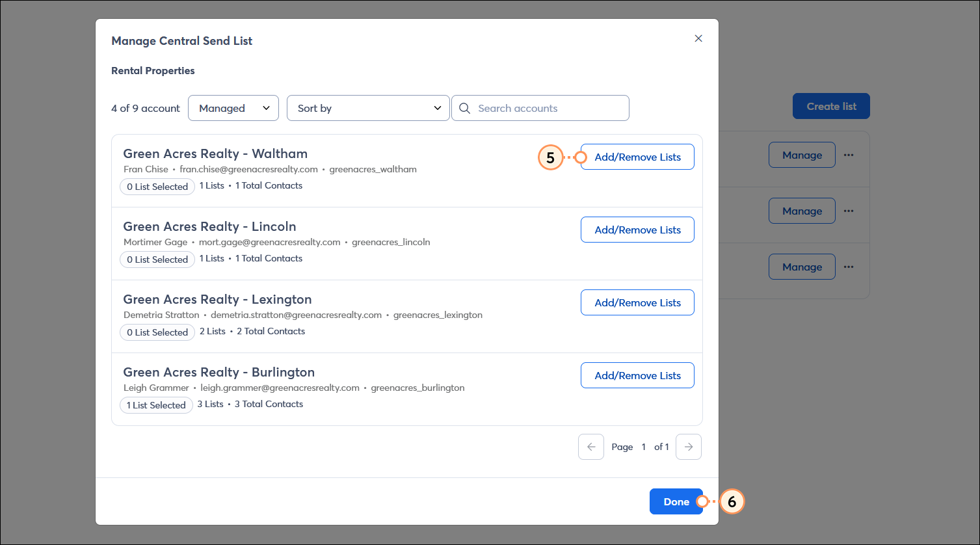This screenshot has width=980, height=545.
Task: Open the Managed filter dropdown
Action: point(233,108)
